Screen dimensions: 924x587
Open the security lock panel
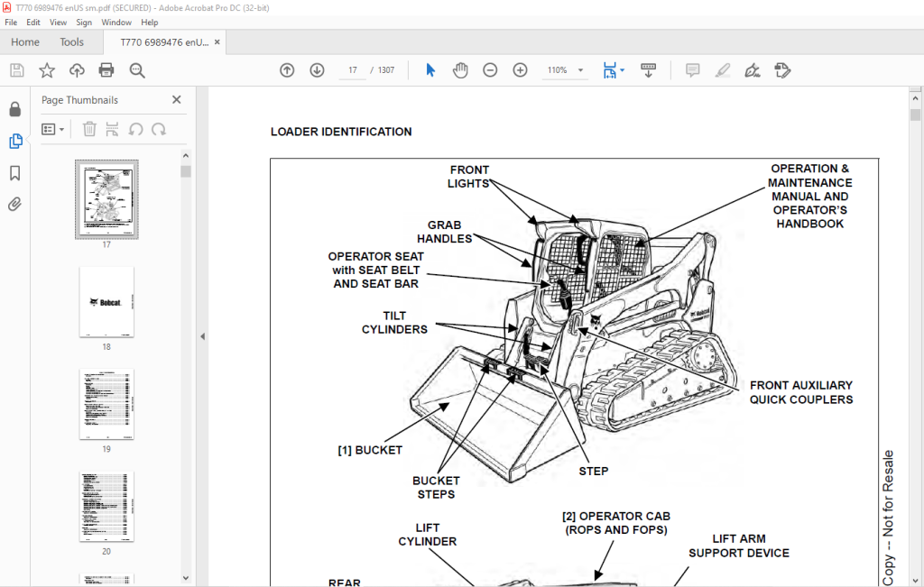pyautogui.click(x=15, y=109)
